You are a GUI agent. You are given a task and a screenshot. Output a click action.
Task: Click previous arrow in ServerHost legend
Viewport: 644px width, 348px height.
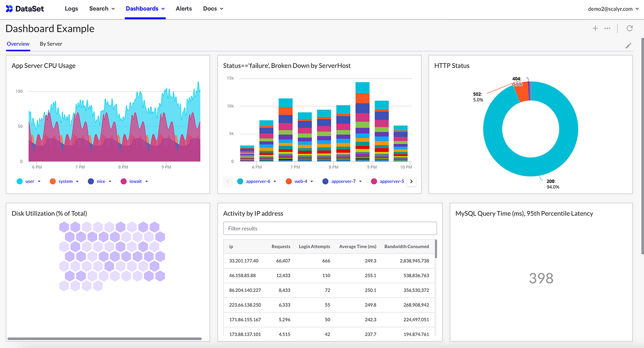click(228, 182)
